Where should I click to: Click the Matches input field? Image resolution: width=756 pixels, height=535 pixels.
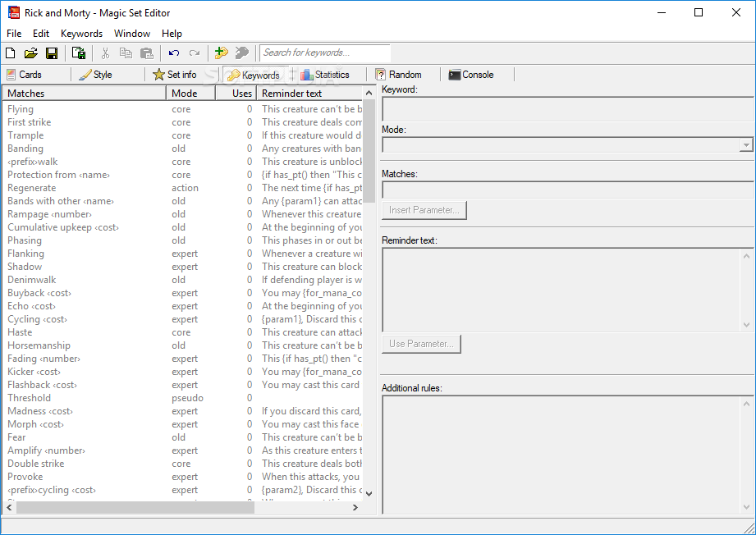coord(567,190)
